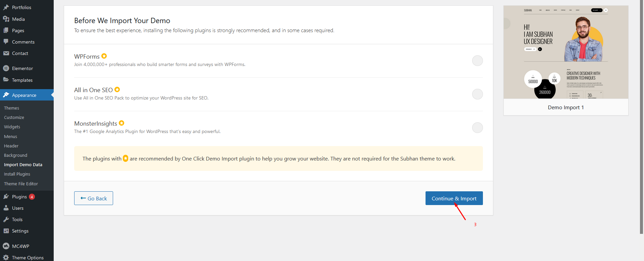The height and width of the screenshot is (261, 644).
Task: Click the Elementor logo icon
Action: pyautogui.click(x=6, y=68)
